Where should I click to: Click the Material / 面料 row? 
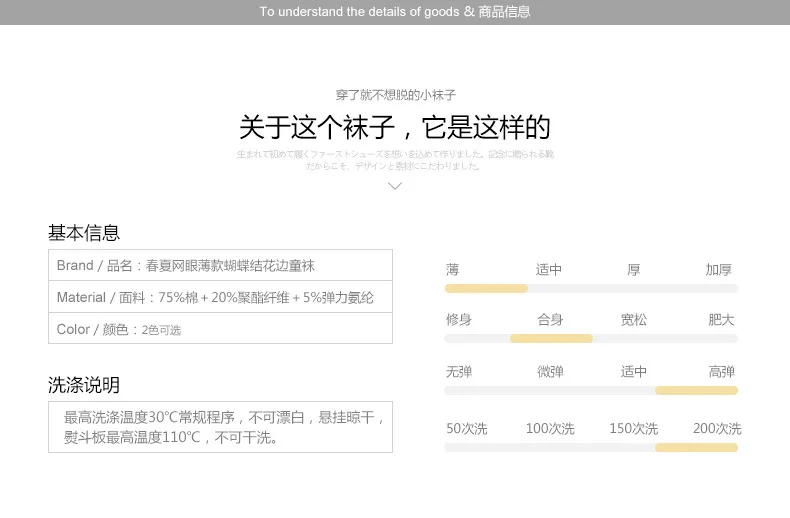click(x=220, y=297)
